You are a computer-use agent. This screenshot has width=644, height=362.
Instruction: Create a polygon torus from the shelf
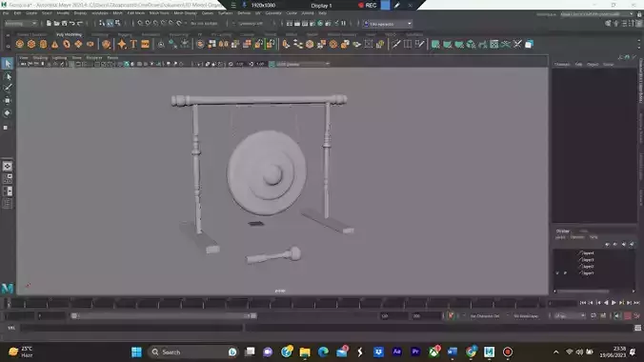click(67, 44)
